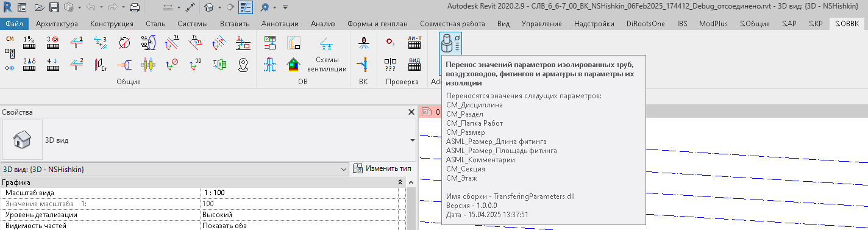Click the boxes with ??? icon in Проверка
Screen dimensions: 868x230
(391, 64)
